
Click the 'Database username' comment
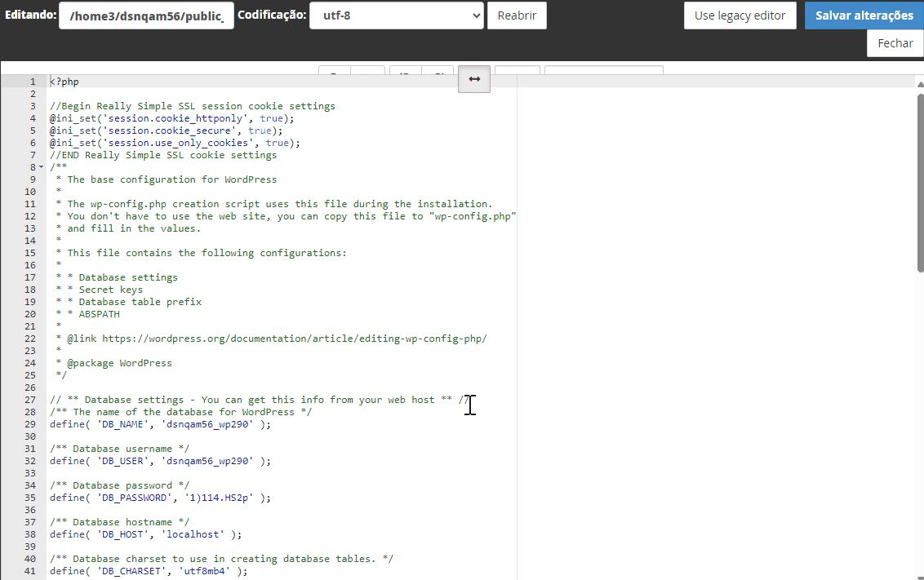pos(120,449)
